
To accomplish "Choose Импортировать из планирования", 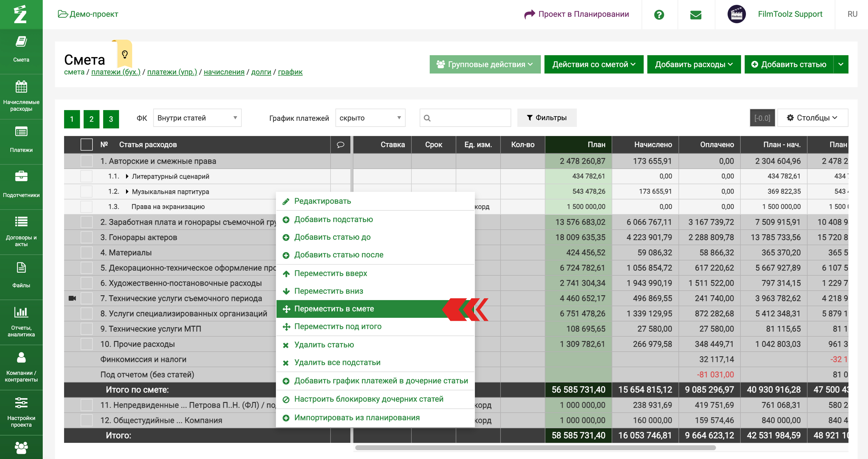I will tap(375, 418).
